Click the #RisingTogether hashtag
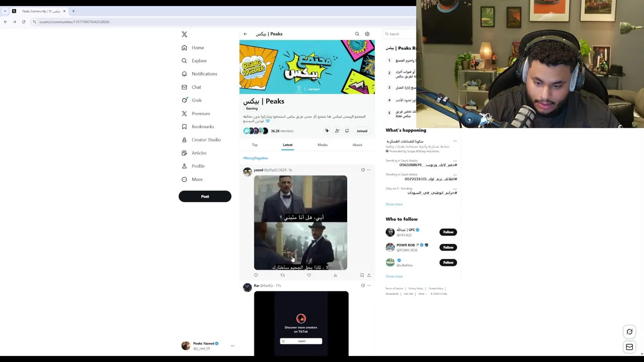Screen dimensions: 644x362 coord(256,158)
